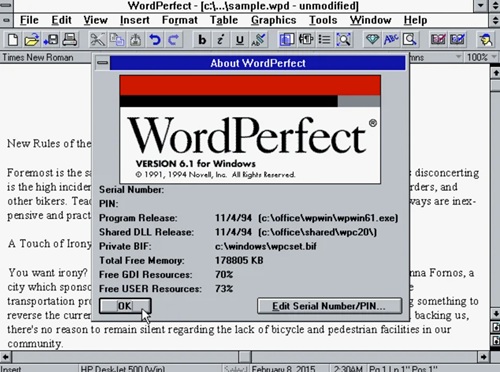Click the Paste toolbar icon
The width and height of the screenshot is (500, 372).
(135, 40)
